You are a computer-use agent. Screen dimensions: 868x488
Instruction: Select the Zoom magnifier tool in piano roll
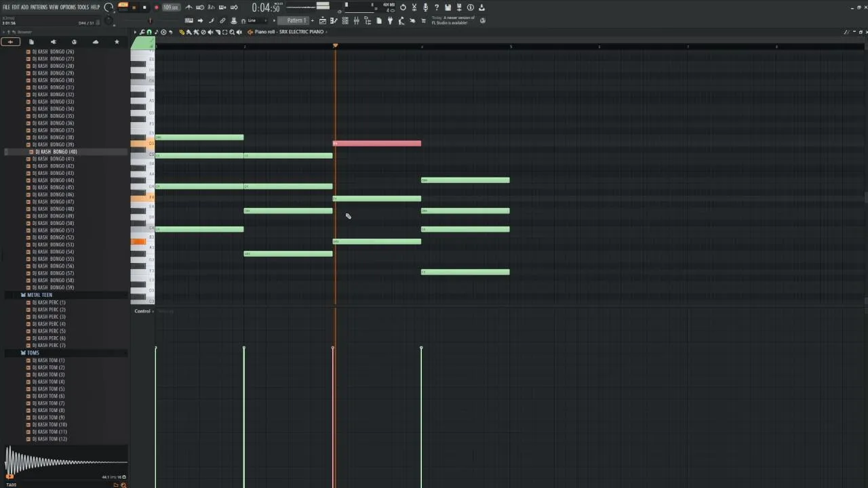(232, 32)
